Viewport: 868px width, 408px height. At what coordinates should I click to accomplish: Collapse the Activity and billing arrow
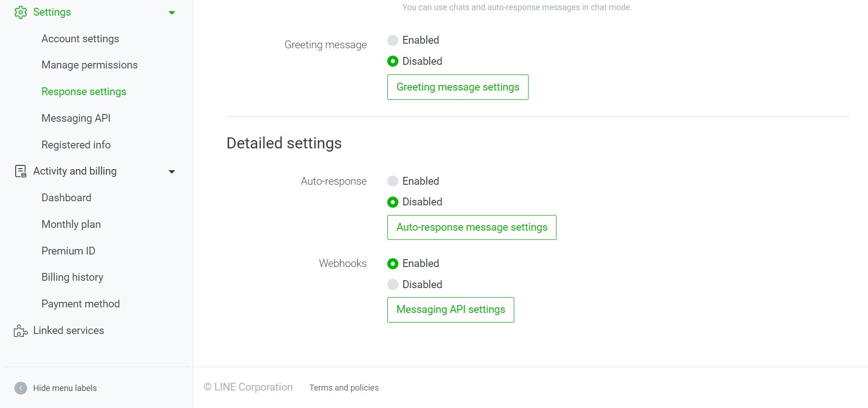[x=172, y=172]
